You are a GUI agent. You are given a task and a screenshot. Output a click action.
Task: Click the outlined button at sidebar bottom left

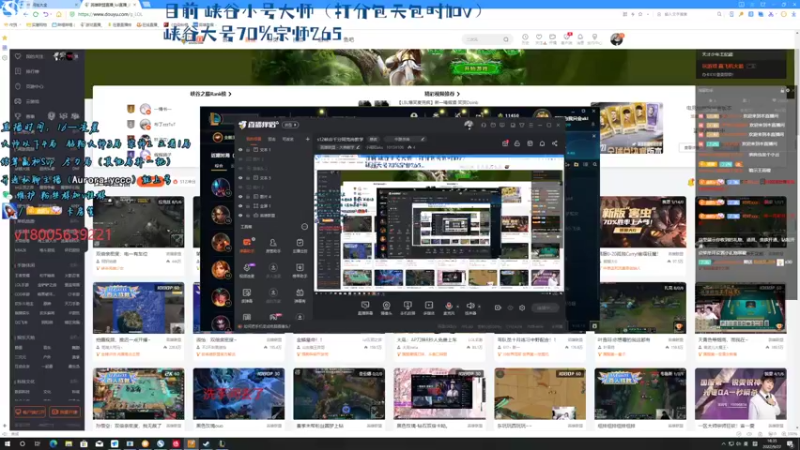pyautogui.click(x=30, y=412)
